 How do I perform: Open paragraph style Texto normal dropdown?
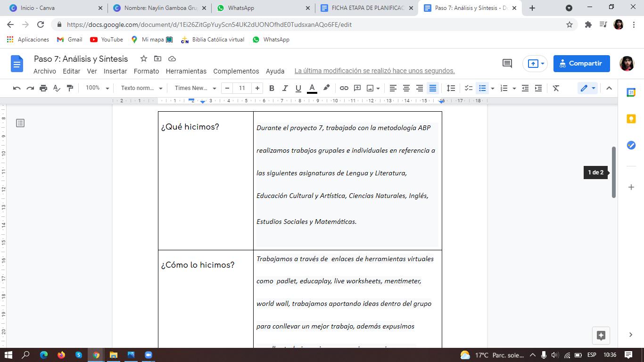pos(141,88)
